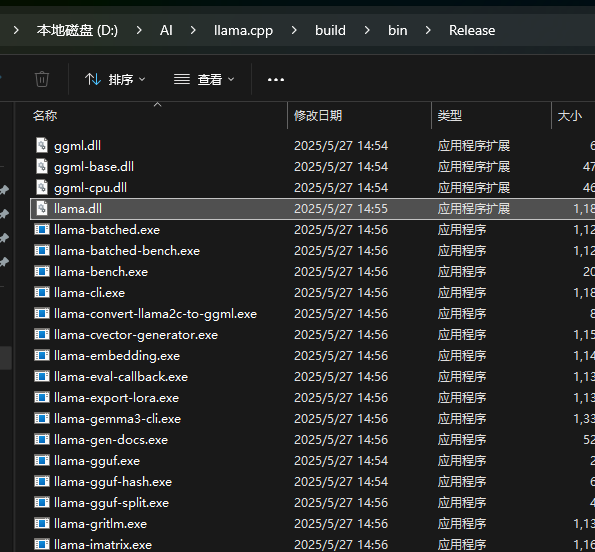The image size is (595, 552).
Task: Navigate to 本地磁盘 (D:) in breadcrumb
Action: (77, 30)
